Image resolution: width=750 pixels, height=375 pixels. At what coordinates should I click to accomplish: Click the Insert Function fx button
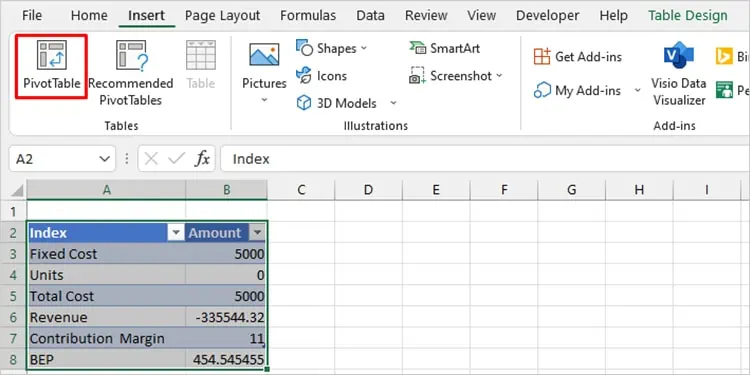(202, 159)
